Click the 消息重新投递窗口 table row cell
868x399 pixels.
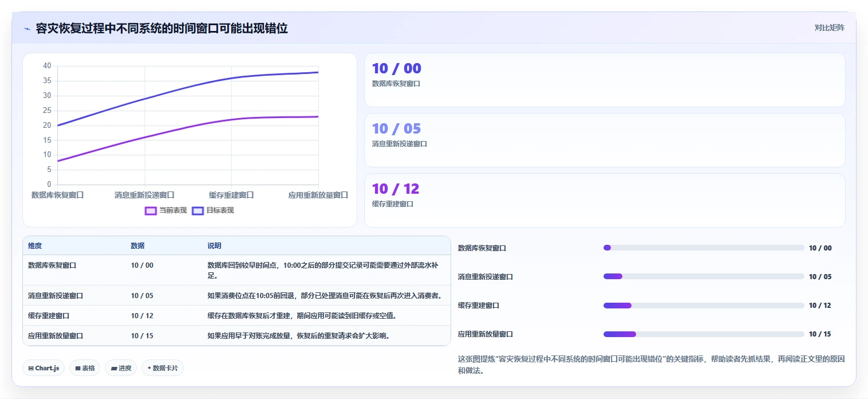point(56,296)
